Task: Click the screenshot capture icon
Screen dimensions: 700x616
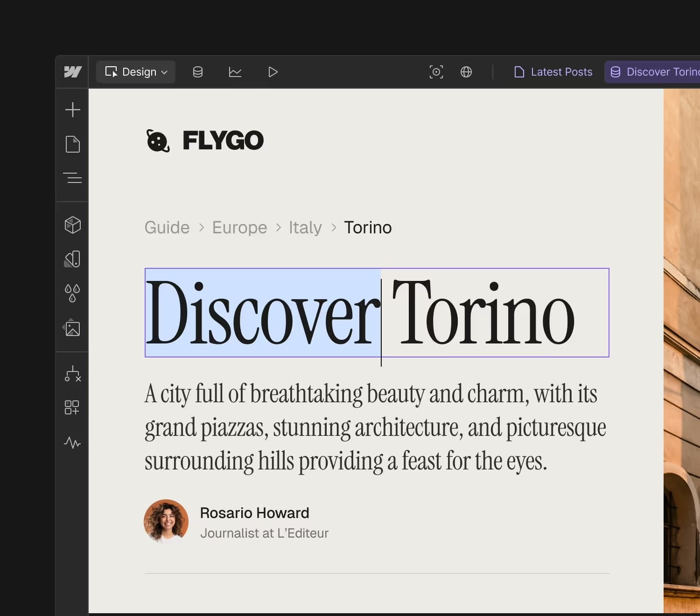Action: click(436, 72)
